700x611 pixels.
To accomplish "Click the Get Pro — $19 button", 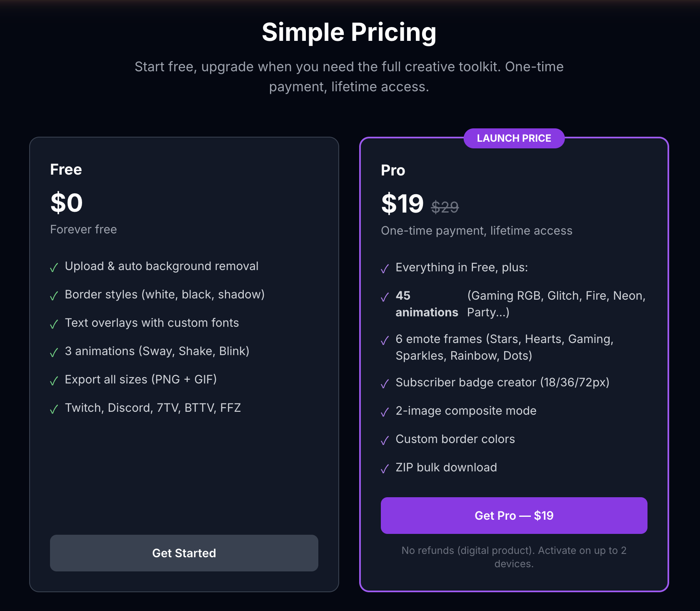I will tap(514, 516).
